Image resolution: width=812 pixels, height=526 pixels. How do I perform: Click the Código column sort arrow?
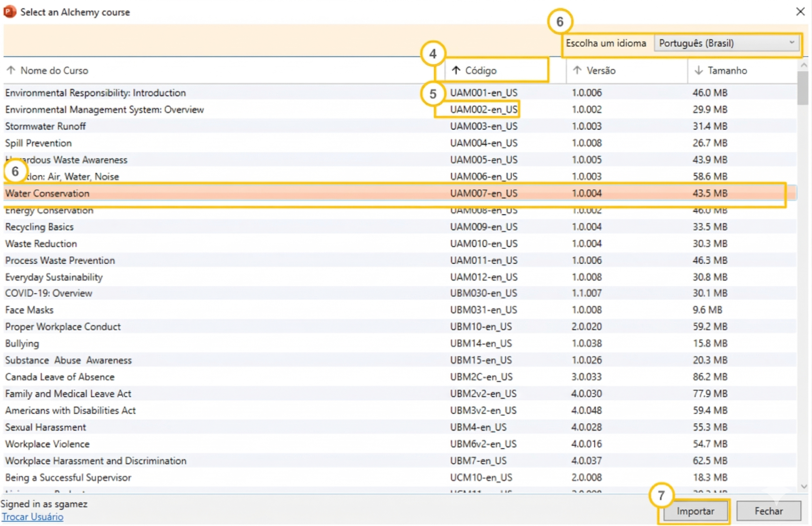[x=456, y=70]
